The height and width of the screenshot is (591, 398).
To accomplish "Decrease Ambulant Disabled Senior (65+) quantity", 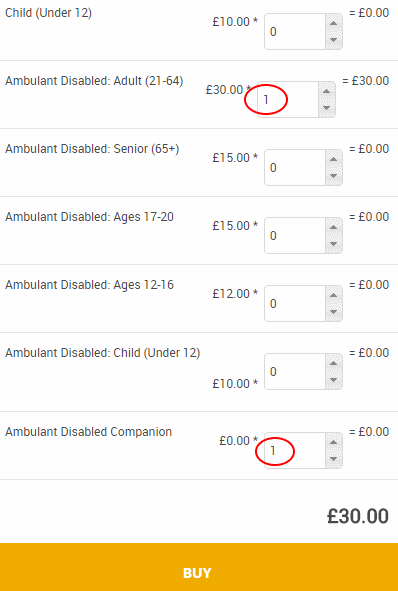I will 334,176.
